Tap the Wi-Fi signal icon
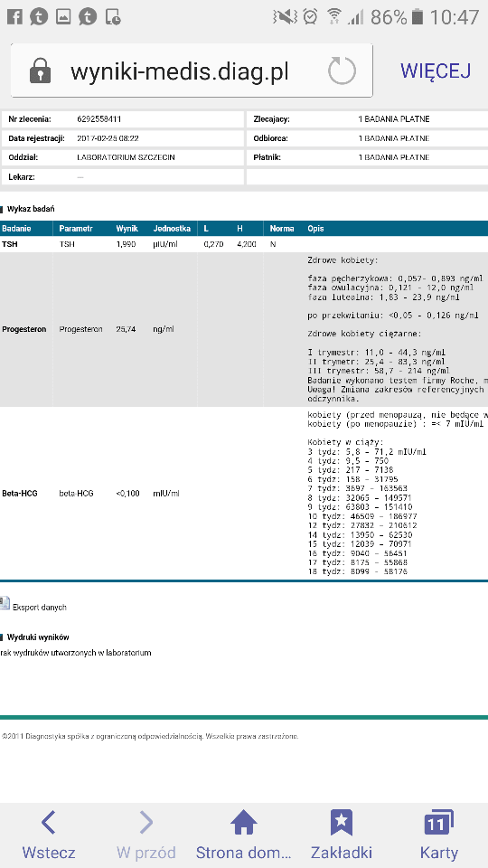The image size is (488, 868). pos(333,17)
